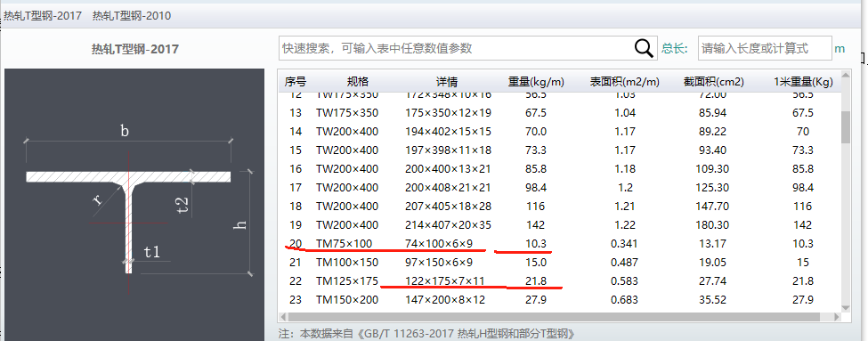Click surface area value 0.583
The height and width of the screenshot is (341, 868).
pyautogui.click(x=624, y=281)
